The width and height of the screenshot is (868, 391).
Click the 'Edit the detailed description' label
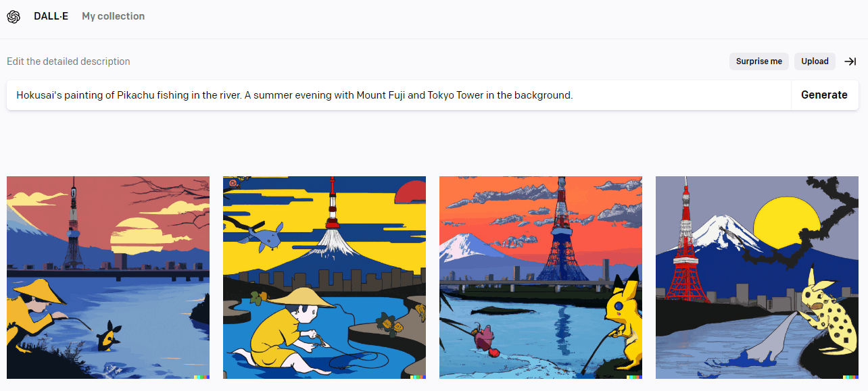(68, 61)
